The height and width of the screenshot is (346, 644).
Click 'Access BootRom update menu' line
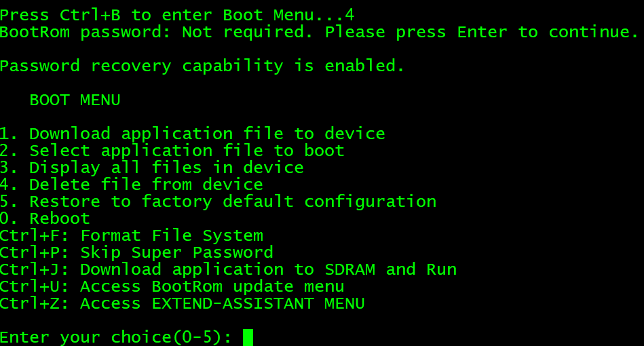[212, 286]
